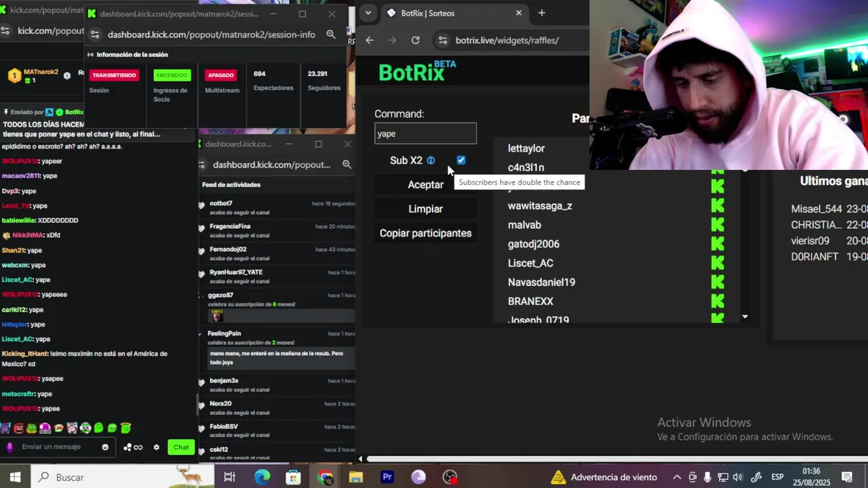
Task: Click the taskbar Buscar search box
Action: click(122, 477)
